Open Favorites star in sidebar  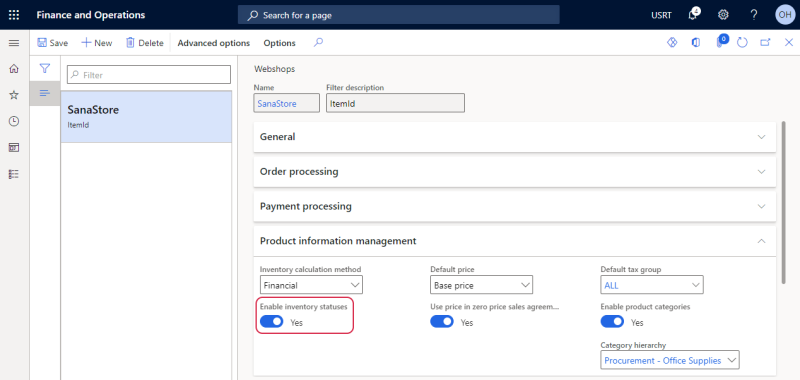tap(14, 95)
